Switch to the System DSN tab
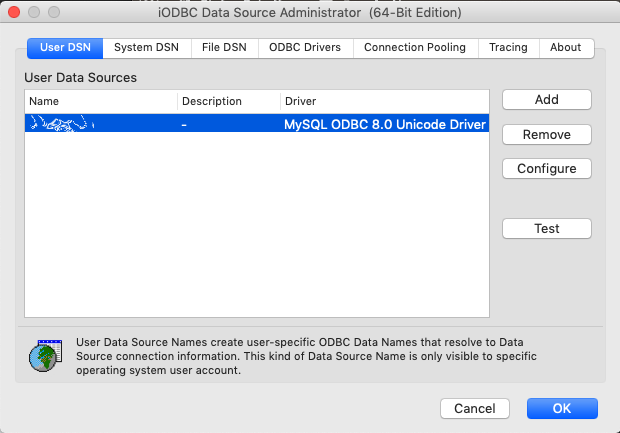620x433 pixels. pos(147,48)
